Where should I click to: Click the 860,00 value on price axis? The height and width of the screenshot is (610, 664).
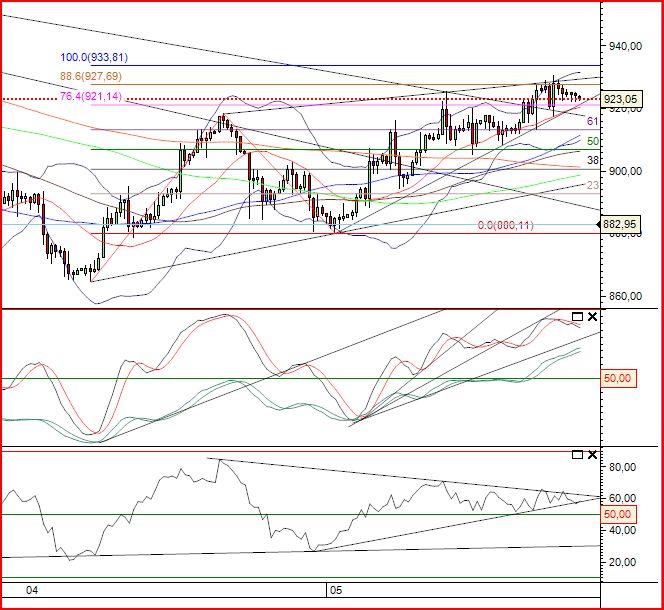pyautogui.click(x=624, y=297)
